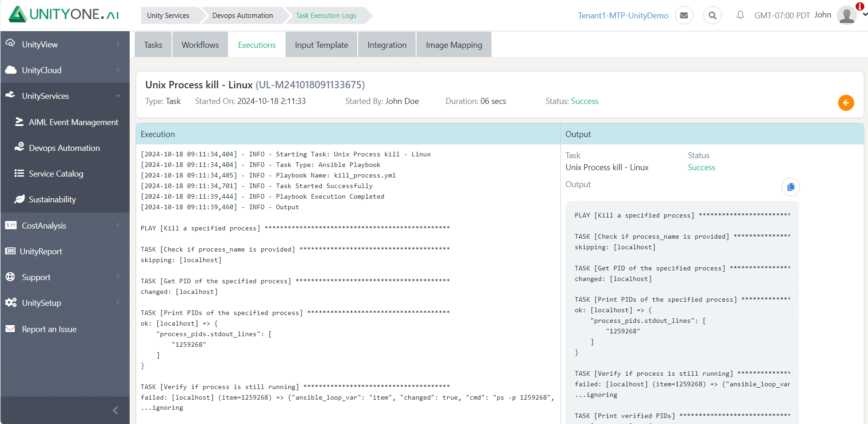Screen dimensions: 868x424
Task: Collapse the UnityServices menu chevron
Action: [x=118, y=96]
